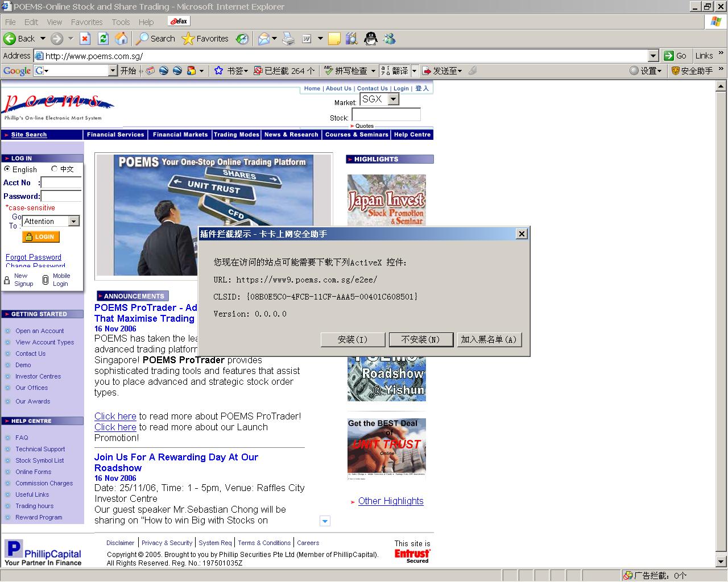Expand the Mail button dropdown
The width and height of the screenshot is (728, 582).
click(274, 39)
